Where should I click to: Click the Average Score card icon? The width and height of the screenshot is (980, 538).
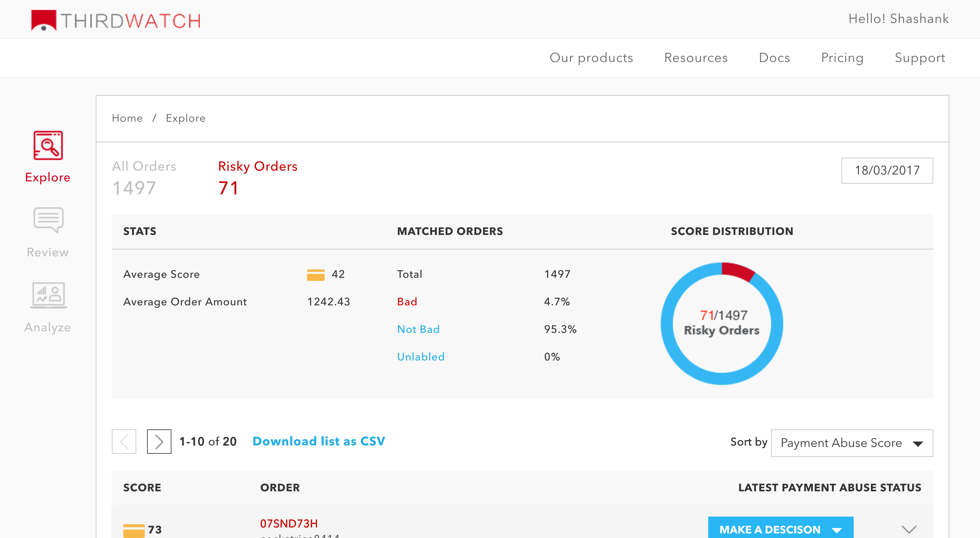315,274
